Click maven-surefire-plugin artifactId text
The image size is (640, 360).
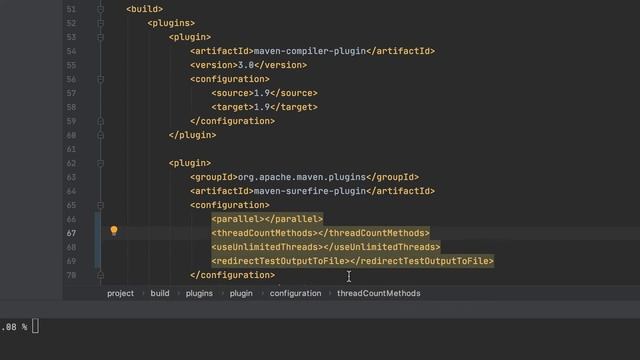coord(310,191)
